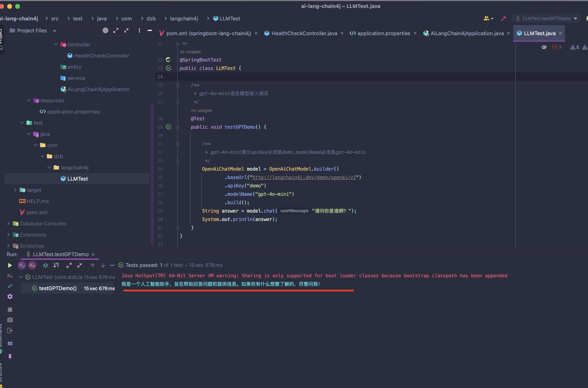This screenshot has height=388, width=588.
Task: Click the stop process square icon
Action: click(x=10, y=309)
